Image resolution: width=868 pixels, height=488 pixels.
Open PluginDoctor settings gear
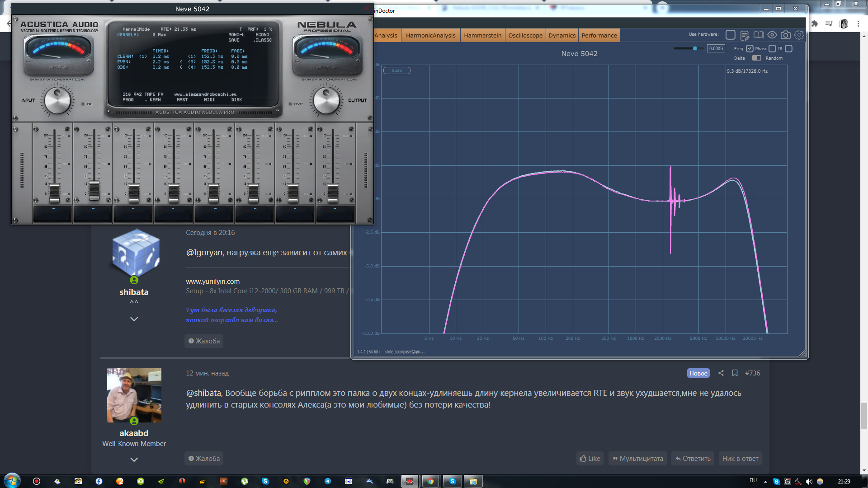[x=799, y=35]
